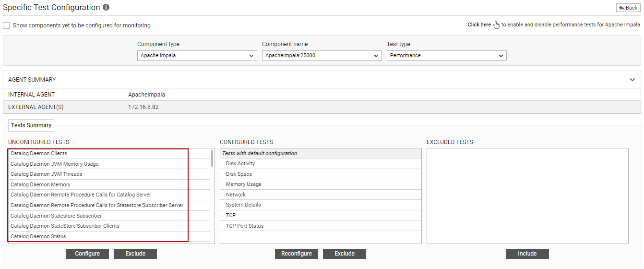644x269 pixels.
Task: Select Catalog Daemon Status test
Action: tap(109, 236)
